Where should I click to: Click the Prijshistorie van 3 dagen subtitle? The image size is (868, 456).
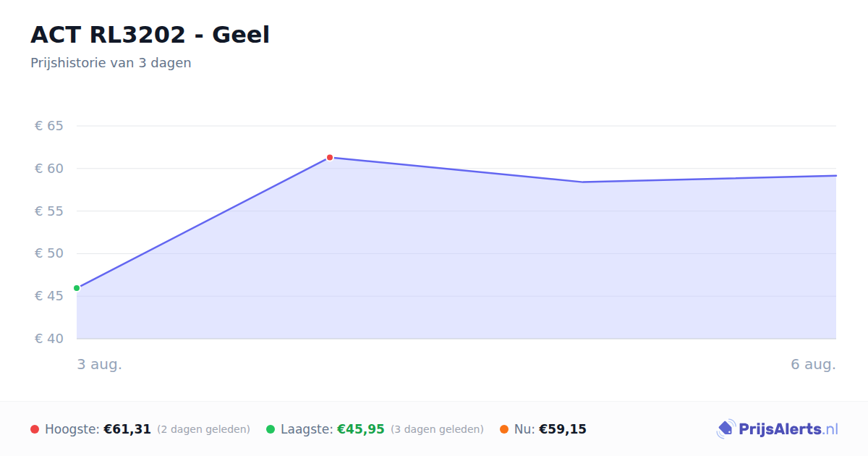(111, 63)
